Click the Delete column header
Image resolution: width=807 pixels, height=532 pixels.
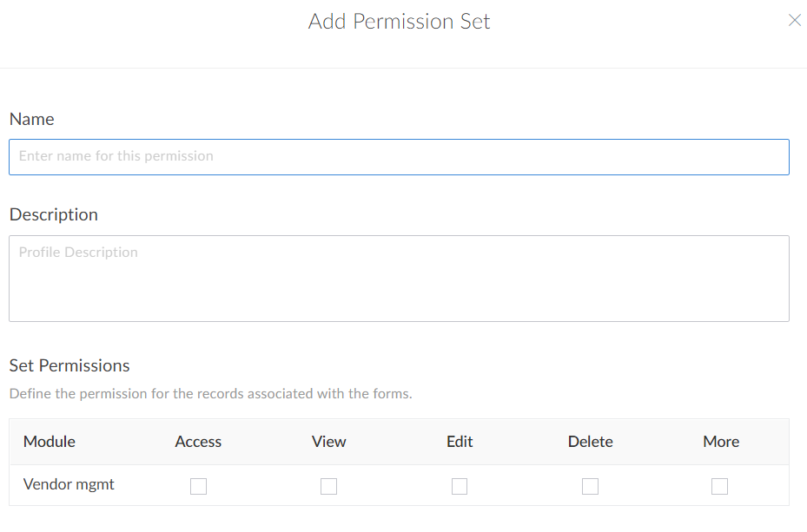click(x=590, y=442)
